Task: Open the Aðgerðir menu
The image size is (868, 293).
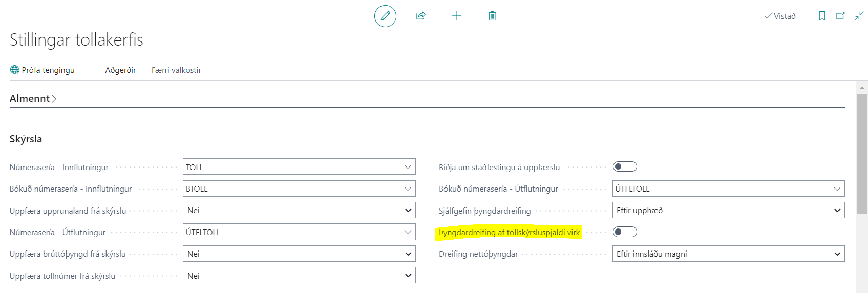Action: tap(120, 70)
